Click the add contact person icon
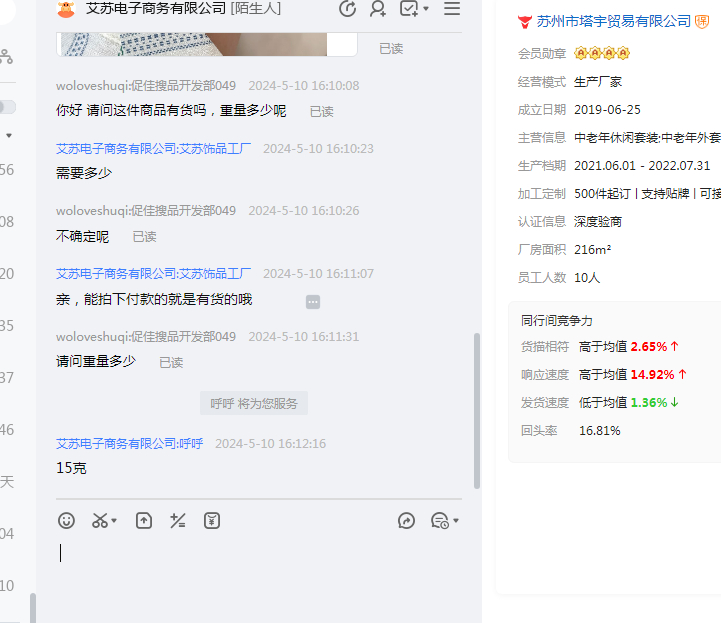The width and height of the screenshot is (721, 623). [x=378, y=9]
